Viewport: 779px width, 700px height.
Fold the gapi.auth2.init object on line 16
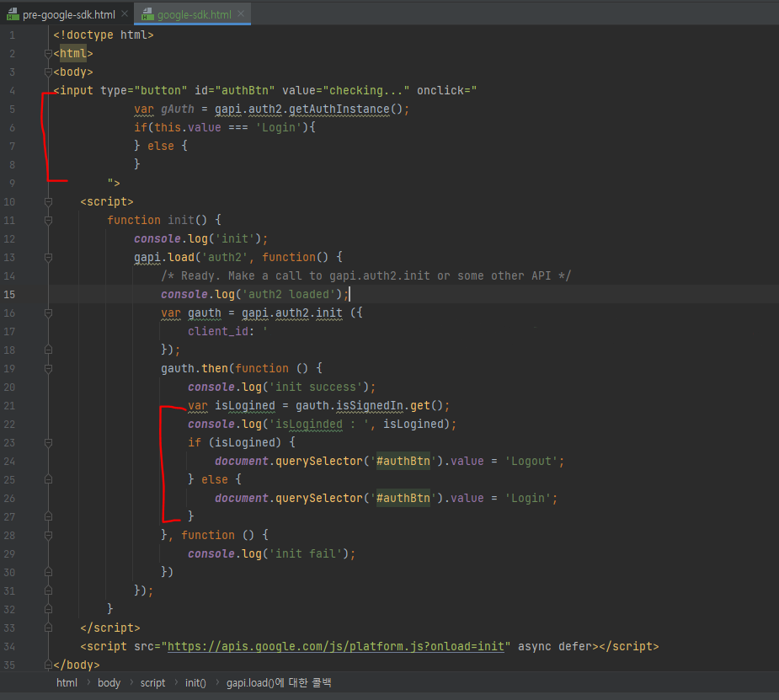coord(48,313)
